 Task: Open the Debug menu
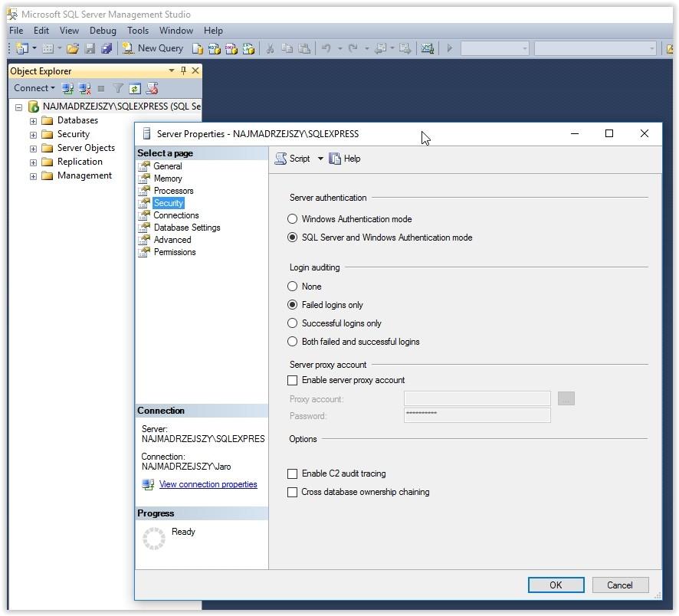pos(103,31)
